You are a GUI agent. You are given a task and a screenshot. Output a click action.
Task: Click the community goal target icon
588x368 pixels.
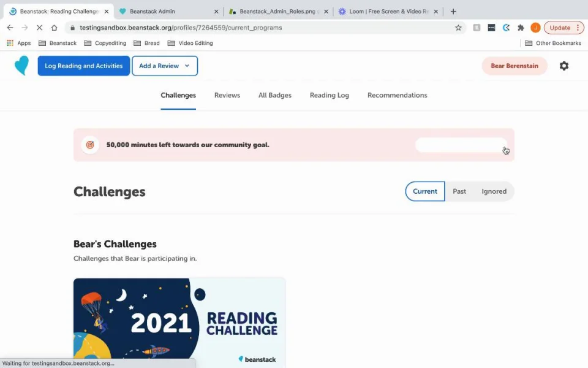click(x=90, y=145)
